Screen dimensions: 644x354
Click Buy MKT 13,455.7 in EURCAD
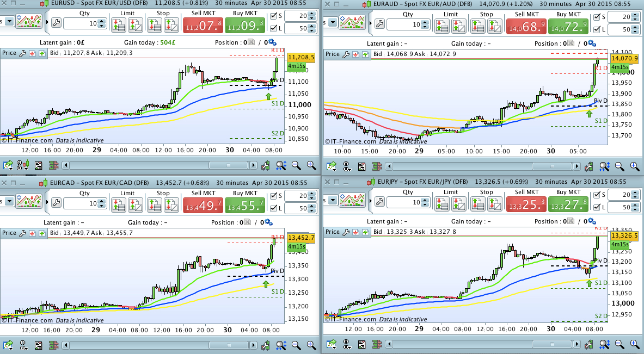pyautogui.click(x=245, y=205)
